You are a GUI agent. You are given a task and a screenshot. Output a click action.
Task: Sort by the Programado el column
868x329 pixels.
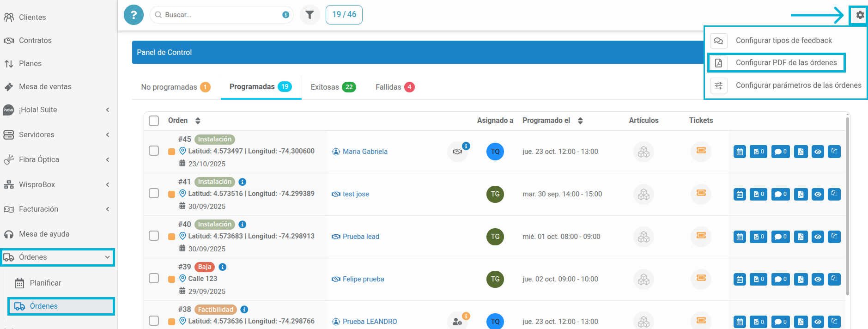point(580,121)
